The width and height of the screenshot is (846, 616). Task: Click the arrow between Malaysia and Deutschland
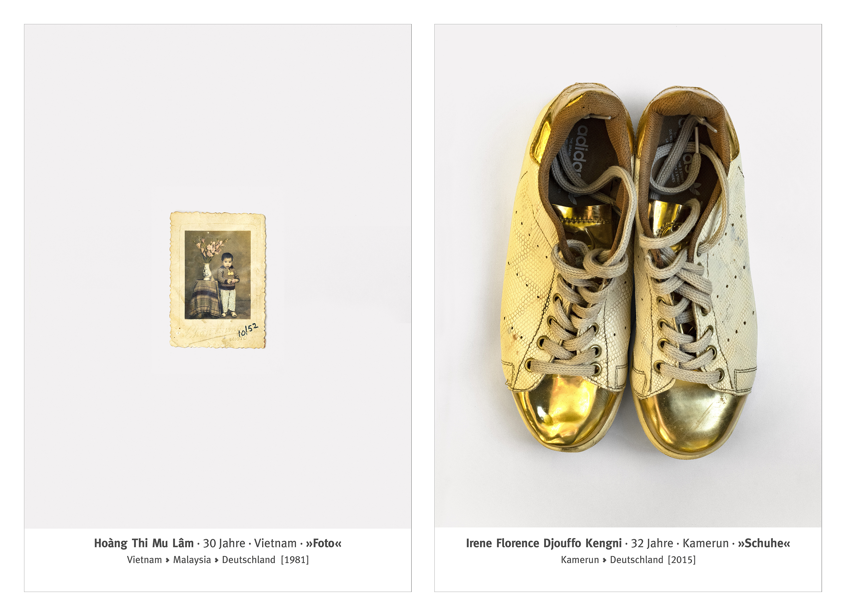pyautogui.click(x=217, y=560)
